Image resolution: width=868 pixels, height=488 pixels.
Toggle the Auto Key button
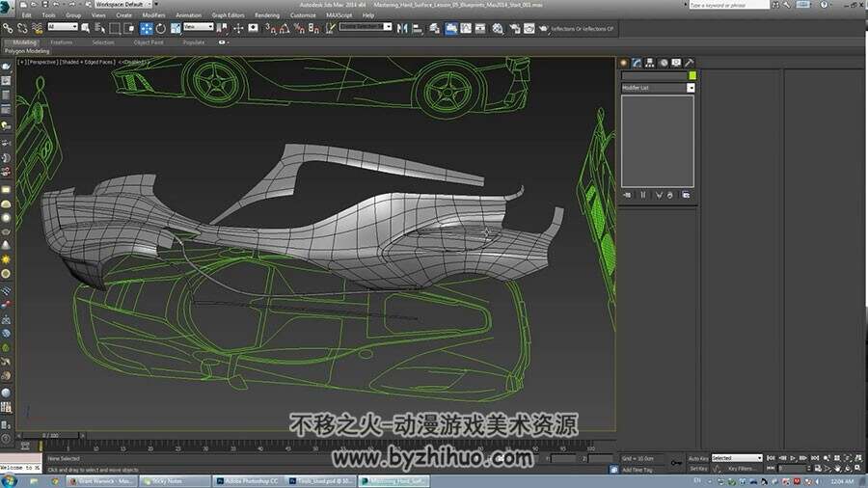698,458
